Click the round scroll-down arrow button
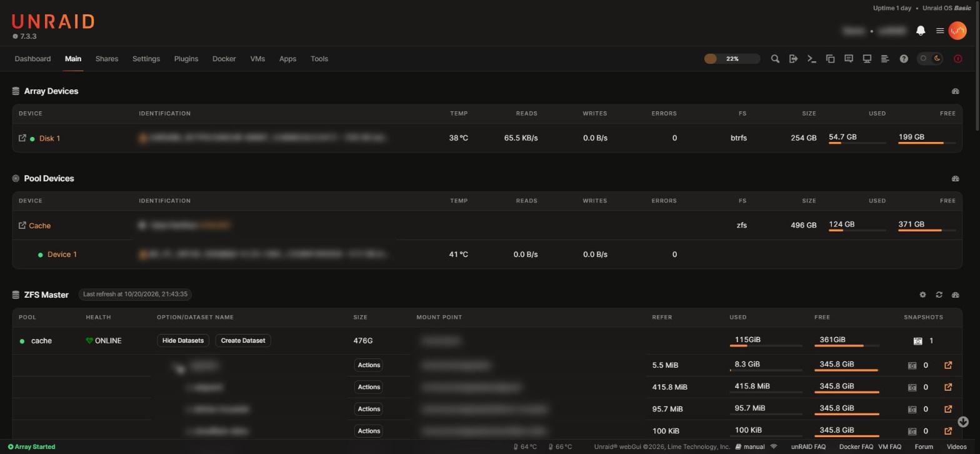 pos(963,422)
